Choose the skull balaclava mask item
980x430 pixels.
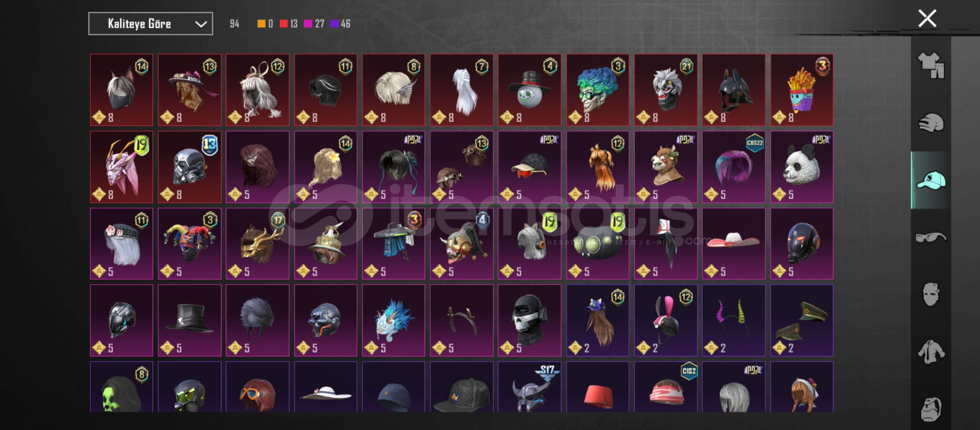[529, 321]
